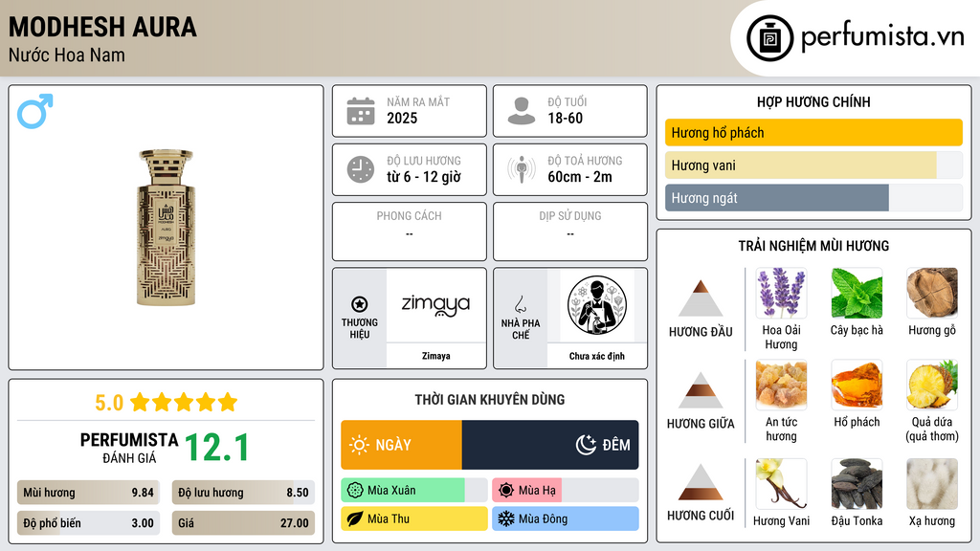Screen dimensions: 980x551
Task: Click the Đậu Tonka note thumbnail
Action: pos(857,484)
